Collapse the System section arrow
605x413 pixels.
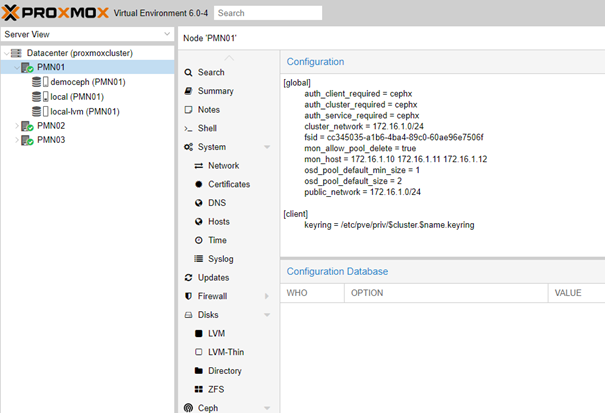(267, 147)
